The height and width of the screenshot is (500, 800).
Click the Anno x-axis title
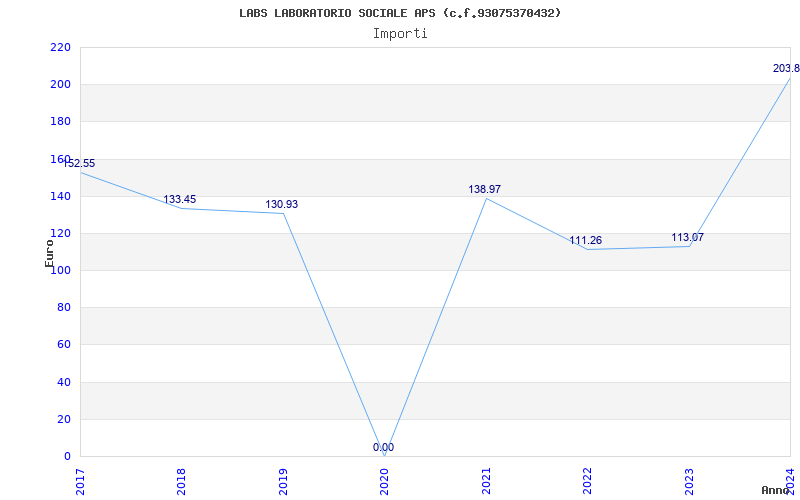coord(775,490)
